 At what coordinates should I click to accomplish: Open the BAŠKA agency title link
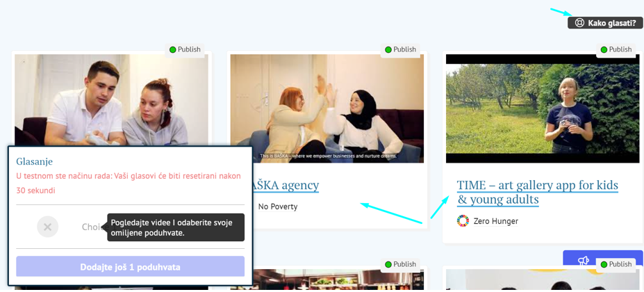coord(285,186)
